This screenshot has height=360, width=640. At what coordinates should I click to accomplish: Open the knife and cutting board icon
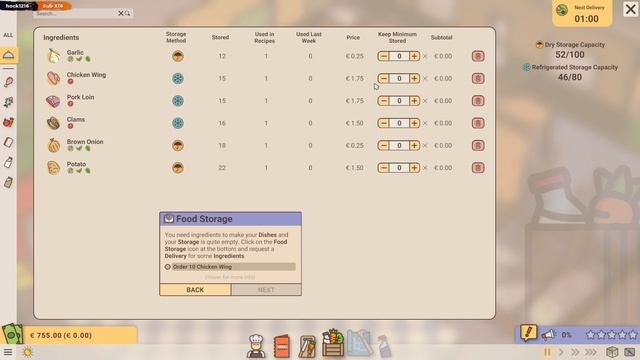307,347
